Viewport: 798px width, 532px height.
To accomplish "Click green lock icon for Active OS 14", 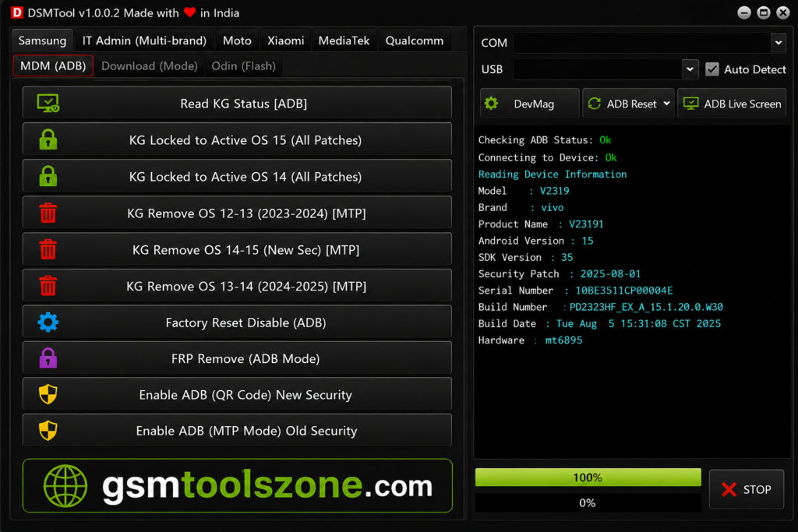I will 48,176.
